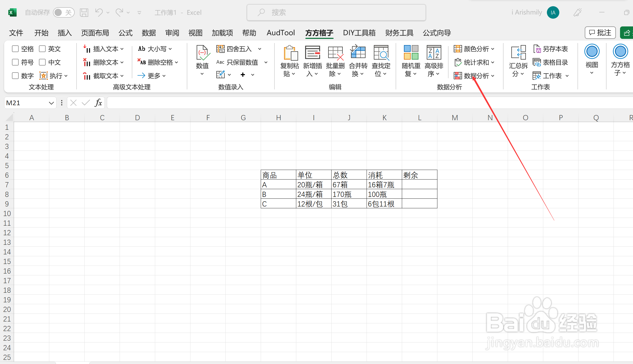This screenshot has height=364, width=633.
Task: Click the 批注 comments button
Action: pos(600,33)
